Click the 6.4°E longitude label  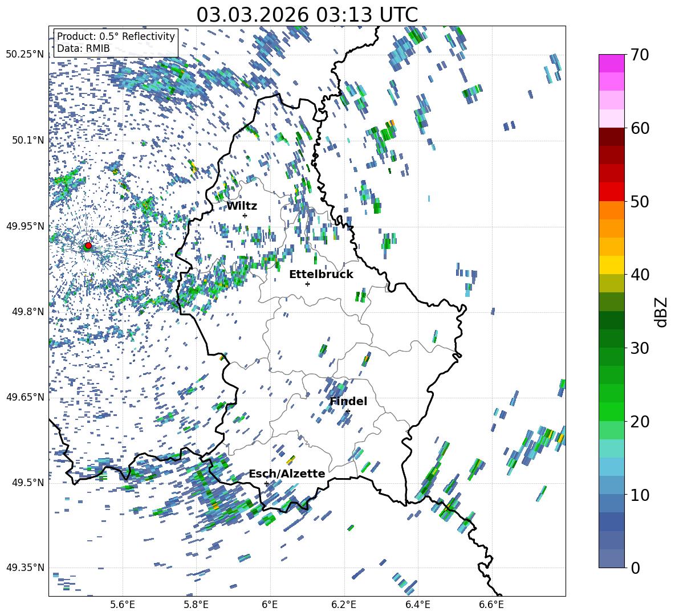[x=417, y=605]
